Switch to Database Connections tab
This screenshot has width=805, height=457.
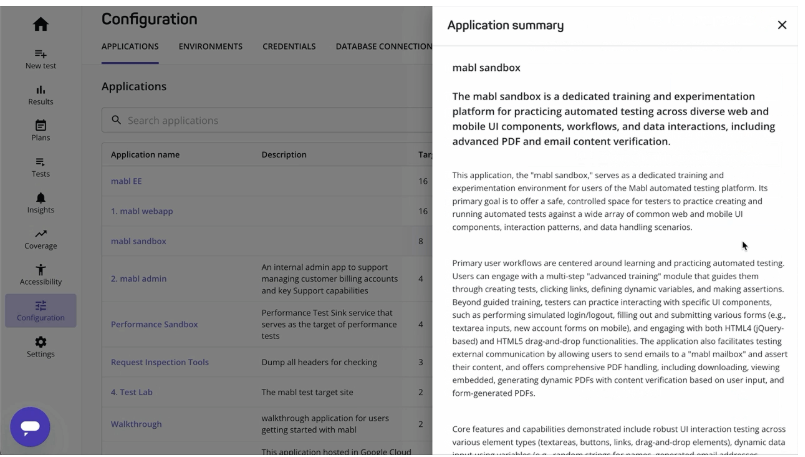[384, 46]
